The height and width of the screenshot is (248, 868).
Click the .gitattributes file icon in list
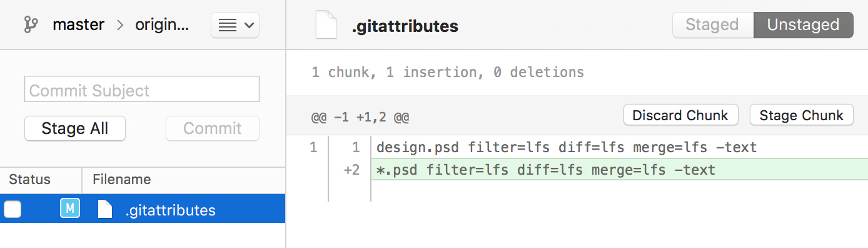(105, 209)
